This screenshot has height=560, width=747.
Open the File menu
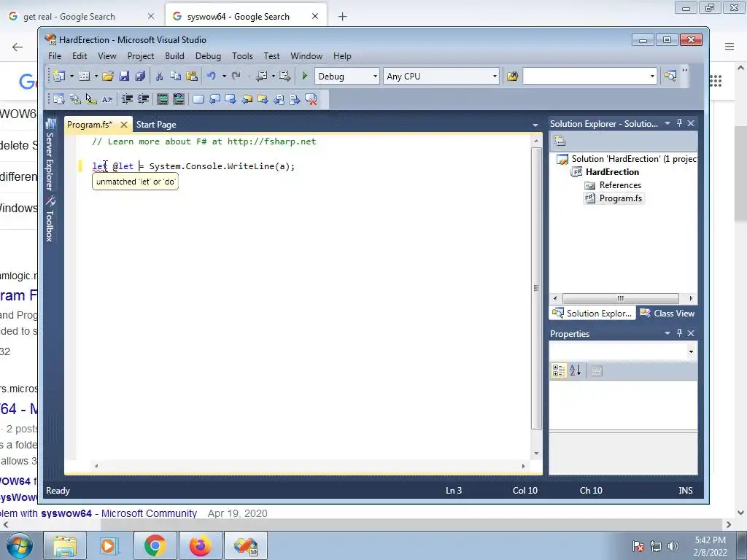point(55,55)
